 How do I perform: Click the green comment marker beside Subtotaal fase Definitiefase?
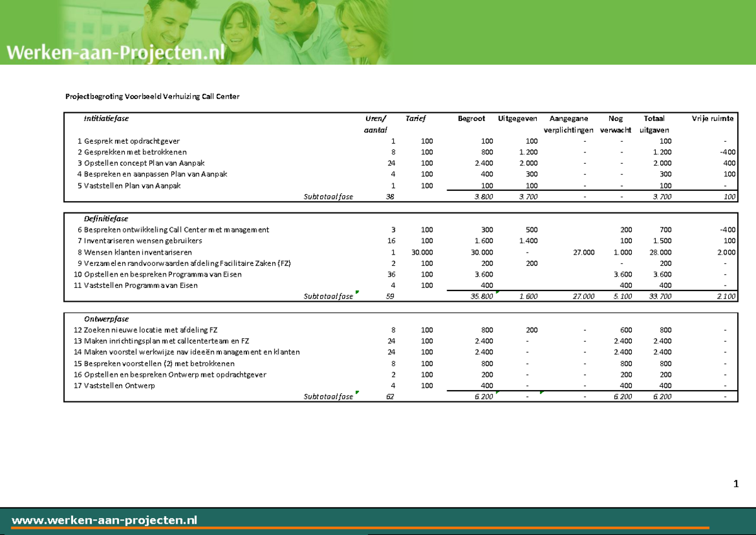[x=357, y=291]
